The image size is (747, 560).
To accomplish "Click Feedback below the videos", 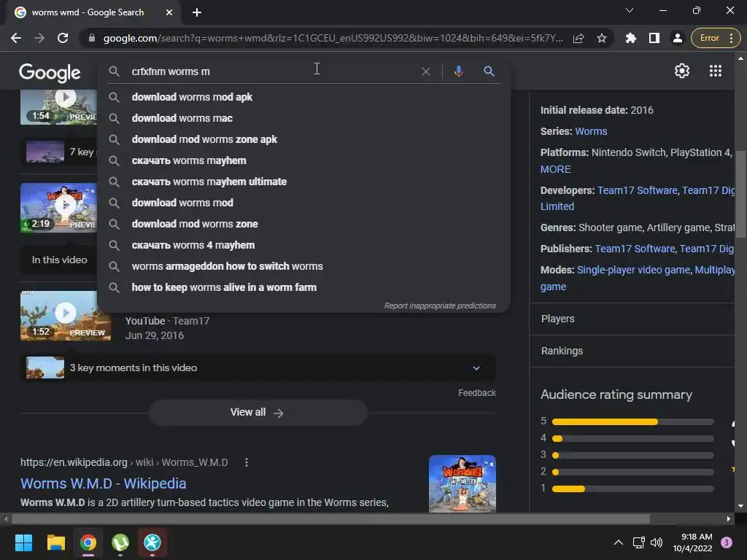I will point(477,393).
